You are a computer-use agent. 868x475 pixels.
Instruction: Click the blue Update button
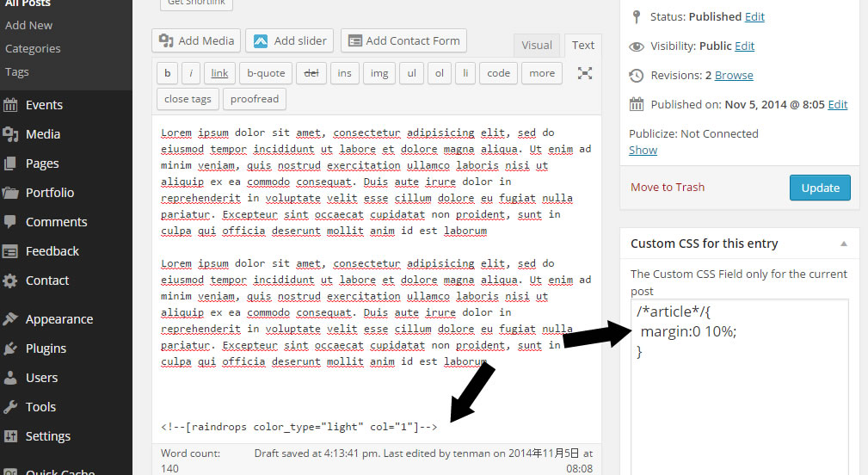[x=821, y=188]
